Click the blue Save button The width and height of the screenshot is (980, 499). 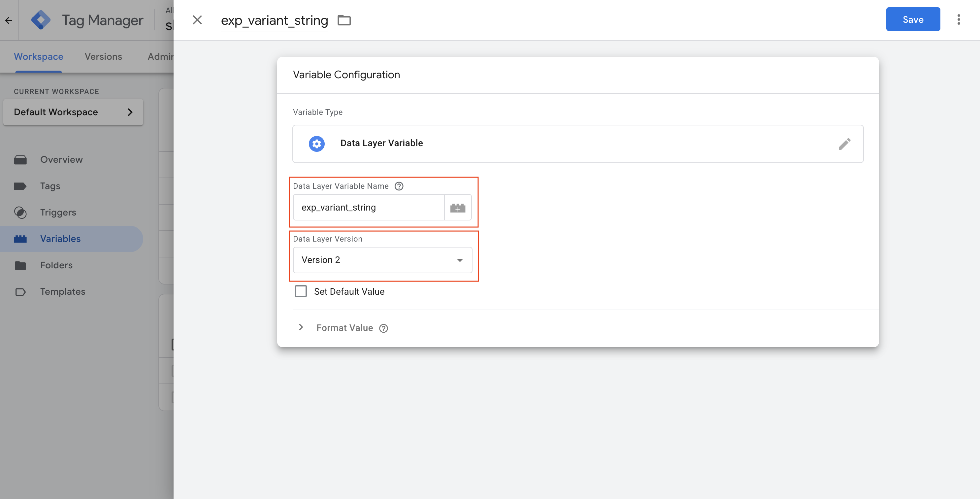pos(913,19)
